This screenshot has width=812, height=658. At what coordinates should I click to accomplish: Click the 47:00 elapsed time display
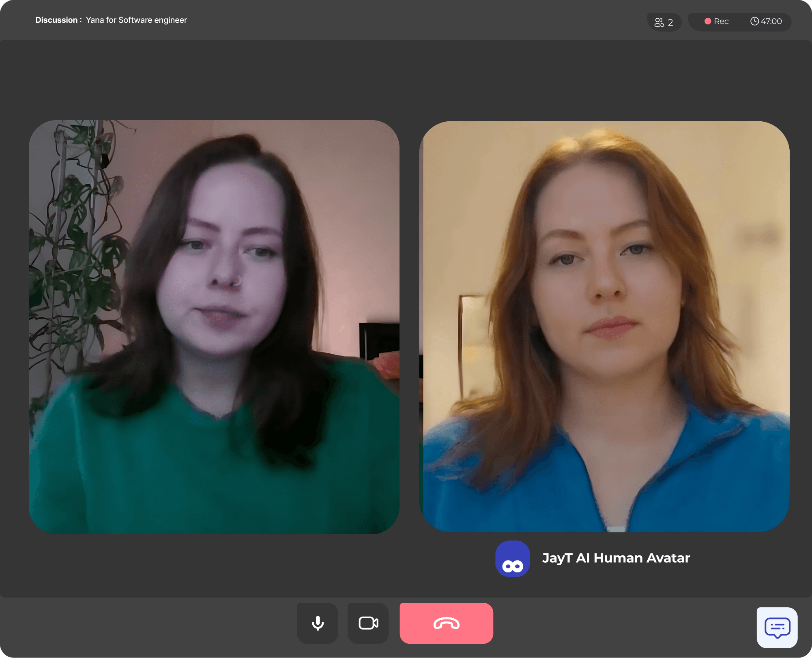(771, 22)
